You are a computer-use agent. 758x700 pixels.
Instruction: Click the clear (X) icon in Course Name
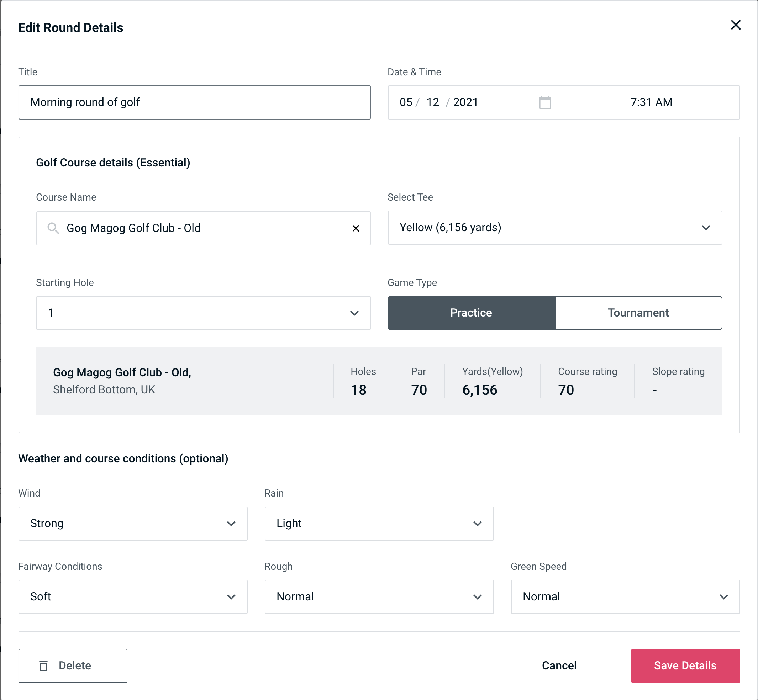tap(356, 228)
